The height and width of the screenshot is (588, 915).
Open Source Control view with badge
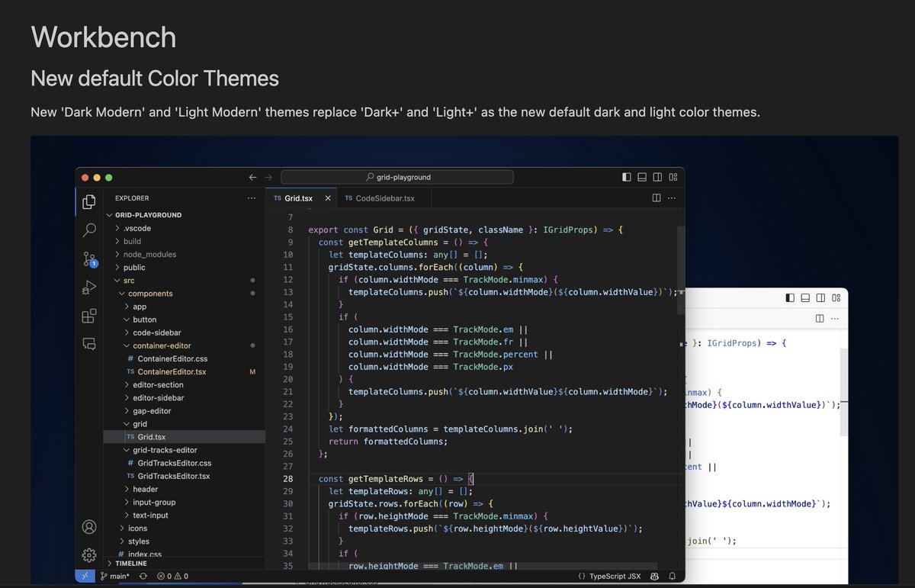point(89,259)
